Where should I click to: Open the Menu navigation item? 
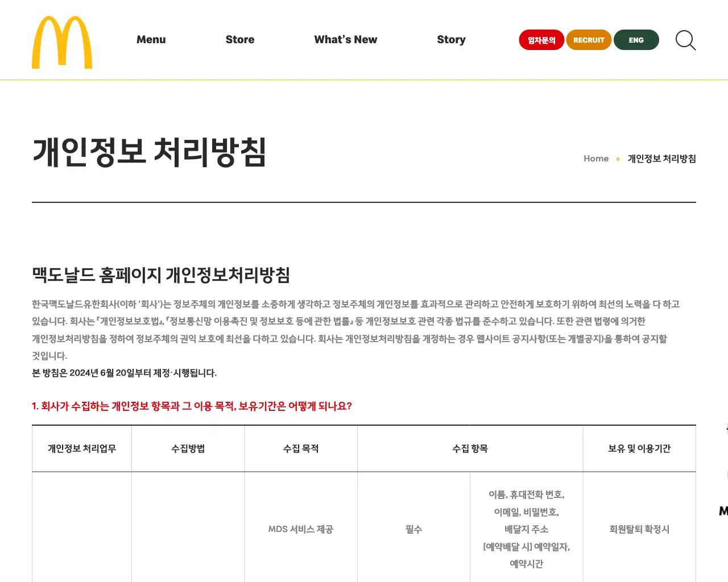click(151, 40)
